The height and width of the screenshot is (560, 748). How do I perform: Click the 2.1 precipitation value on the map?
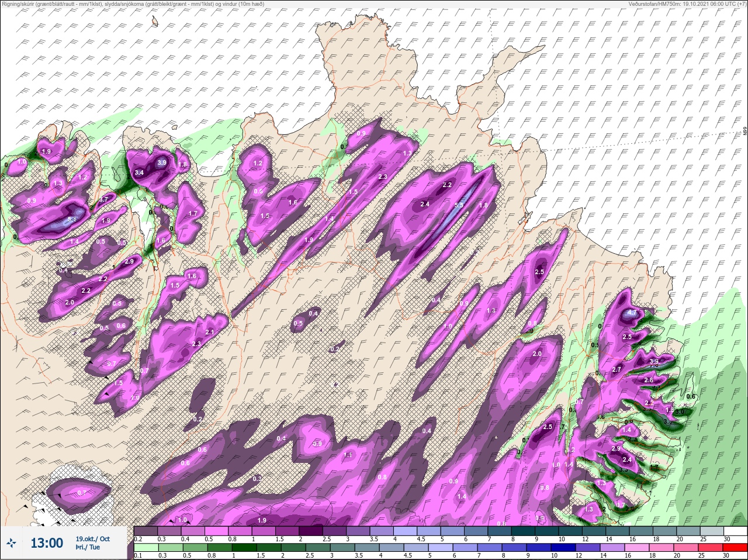click(x=210, y=332)
